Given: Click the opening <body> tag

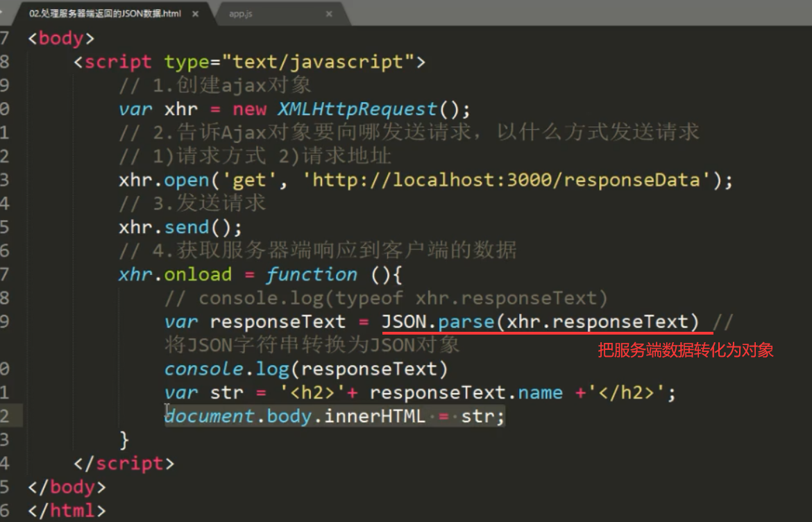Looking at the screenshot, I should (61, 38).
